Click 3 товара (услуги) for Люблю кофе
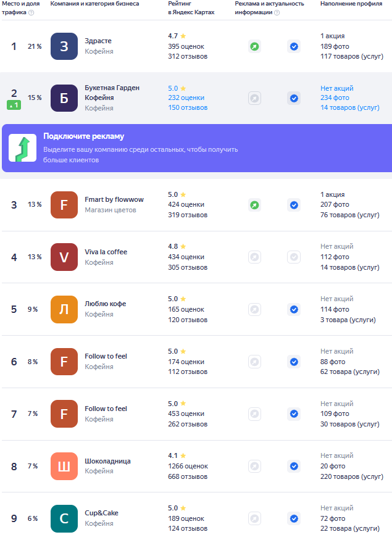The height and width of the screenshot is (540, 392). point(348,320)
